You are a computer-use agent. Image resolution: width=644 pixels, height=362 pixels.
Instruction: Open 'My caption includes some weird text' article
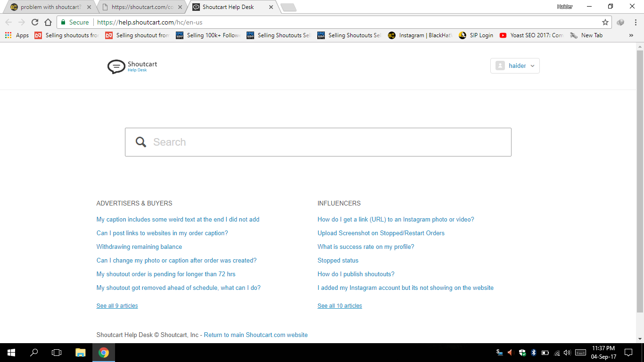(x=178, y=220)
